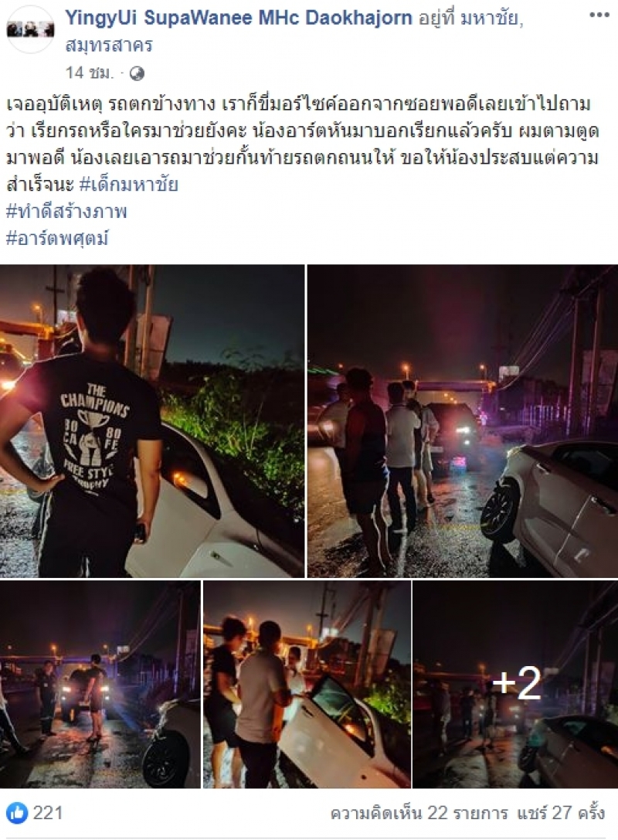
Task: Click the blue like reaction icon
Action: point(18,813)
